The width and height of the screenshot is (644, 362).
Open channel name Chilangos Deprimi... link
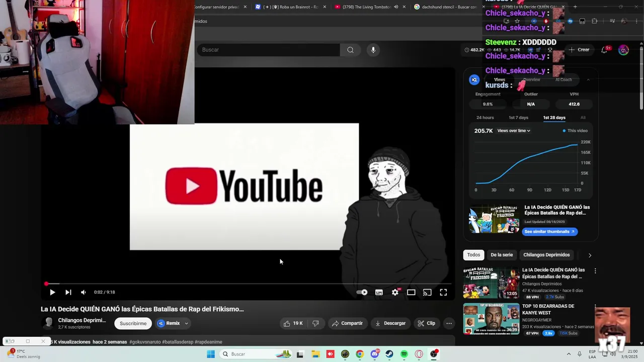[x=82, y=320]
